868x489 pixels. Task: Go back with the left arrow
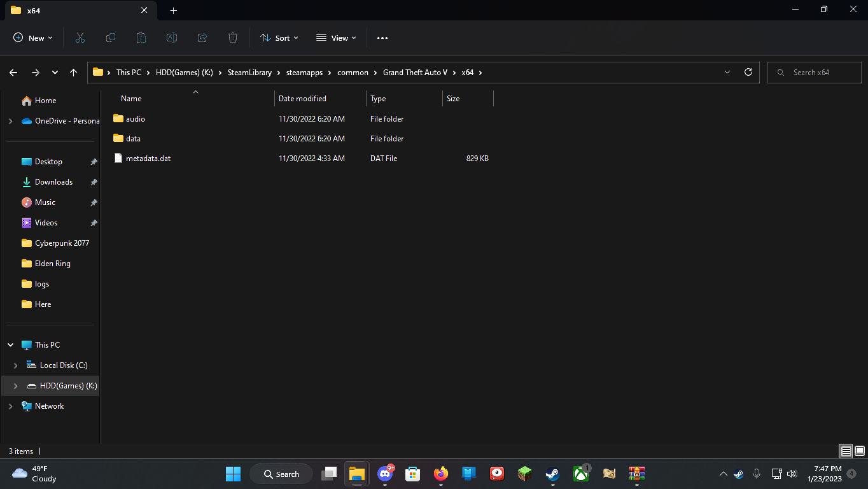[13, 73]
